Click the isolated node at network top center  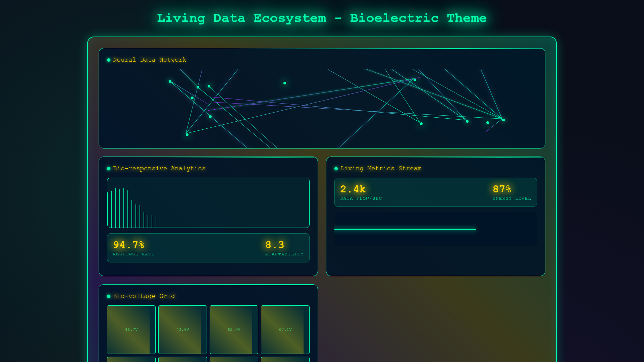click(x=285, y=83)
